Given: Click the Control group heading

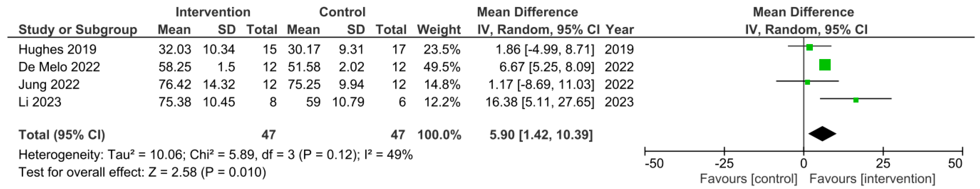Looking at the screenshot, I should [342, 12].
